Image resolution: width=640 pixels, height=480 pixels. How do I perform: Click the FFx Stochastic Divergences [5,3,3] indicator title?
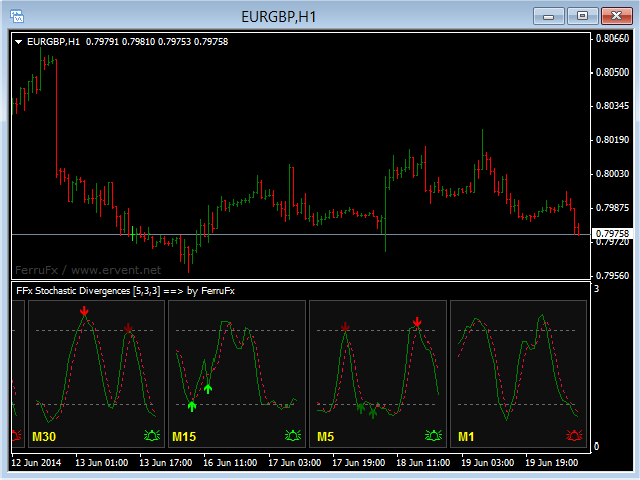(125, 291)
